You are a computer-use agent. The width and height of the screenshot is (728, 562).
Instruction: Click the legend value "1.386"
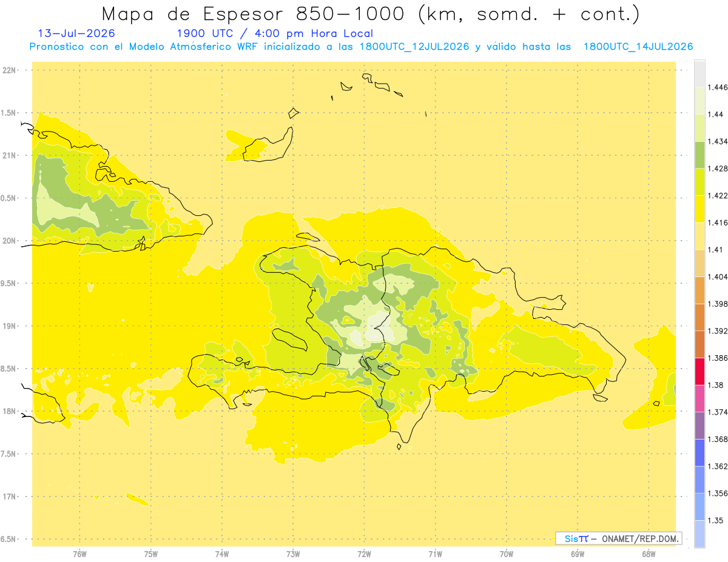[717, 358]
